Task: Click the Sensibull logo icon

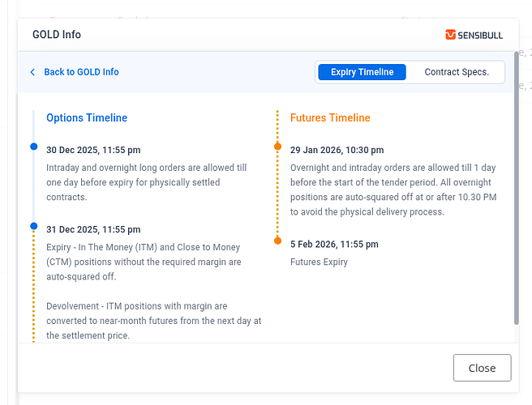Action: pyautogui.click(x=451, y=35)
